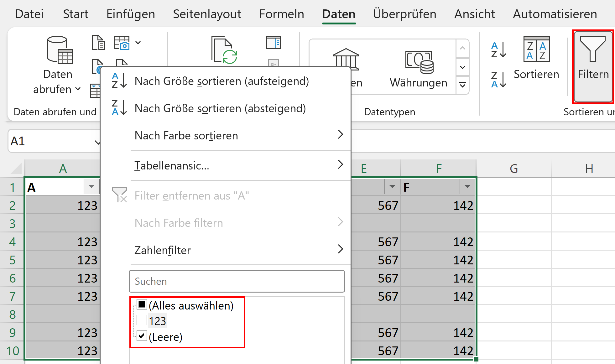Click inside the Suchen filter search field
This screenshot has height=364, width=615.
pyautogui.click(x=237, y=281)
